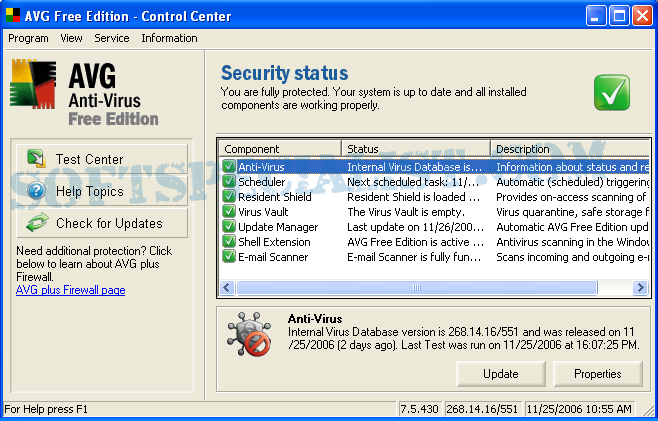
Task: Select the Virus Vault component row
Action: [434, 212]
